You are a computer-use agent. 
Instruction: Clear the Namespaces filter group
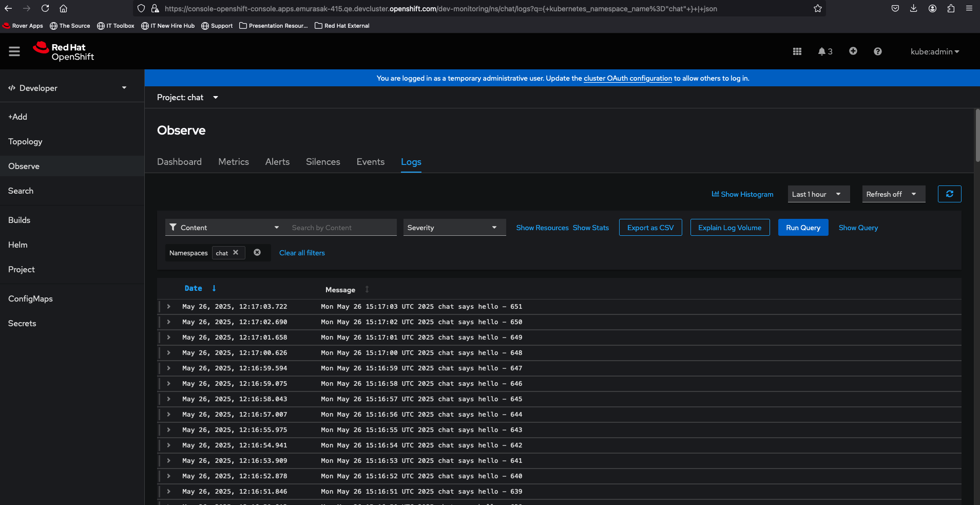[257, 253]
